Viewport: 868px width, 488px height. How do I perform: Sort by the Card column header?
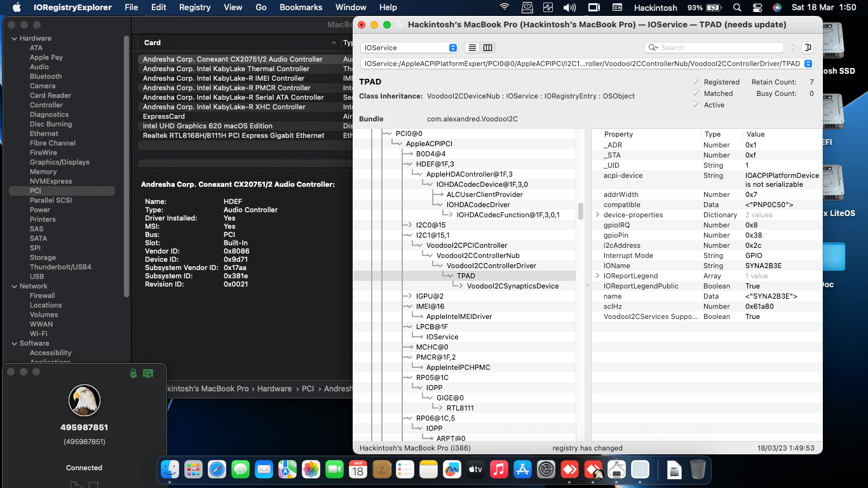(239, 43)
